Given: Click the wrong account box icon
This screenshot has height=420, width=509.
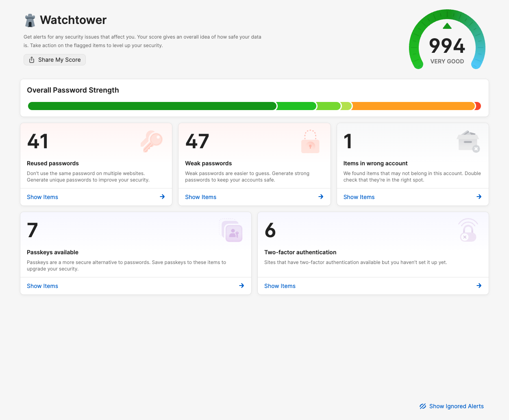Looking at the screenshot, I should tap(468, 141).
